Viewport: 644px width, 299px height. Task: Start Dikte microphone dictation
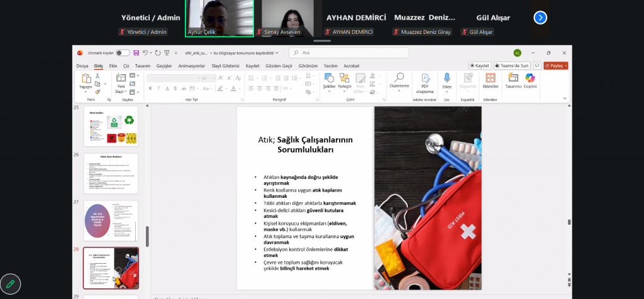click(x=447, y=78)
